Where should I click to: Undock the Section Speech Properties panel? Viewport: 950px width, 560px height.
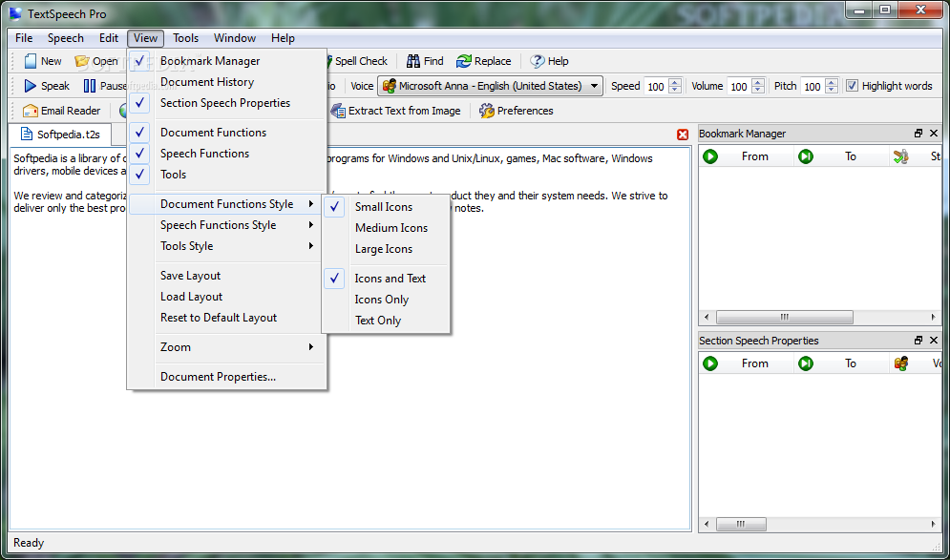918,341
